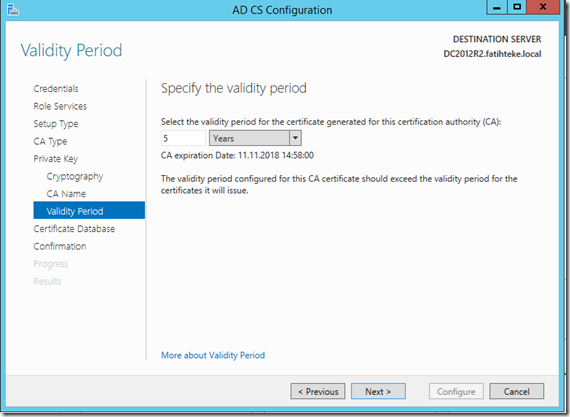This screenshot has height=417, width=570.
Task: Maximize the AD CS Configuration window
Action: coord(517,7)
